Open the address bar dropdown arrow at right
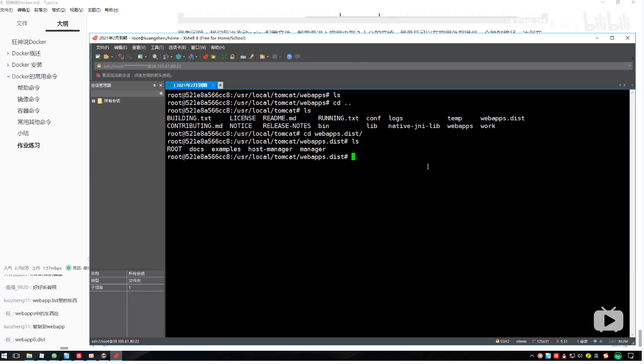 point(629,66)
